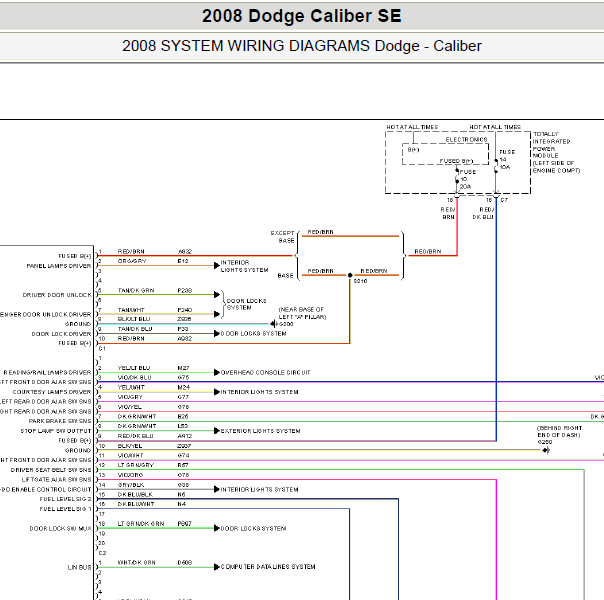
Task: Click the 'DRIVER SEAT BELT SW SNS' pin label
Action: pos(51,470)
